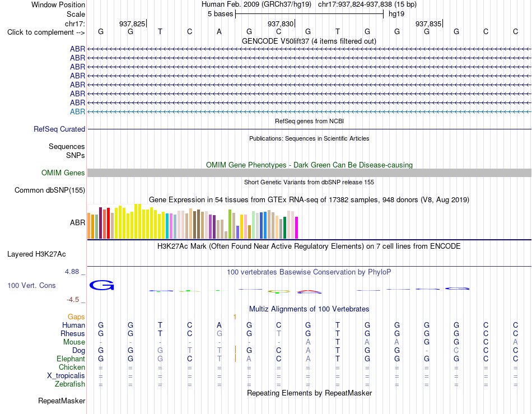Click the black ABR label beside GTEx bars

point(77,222)
